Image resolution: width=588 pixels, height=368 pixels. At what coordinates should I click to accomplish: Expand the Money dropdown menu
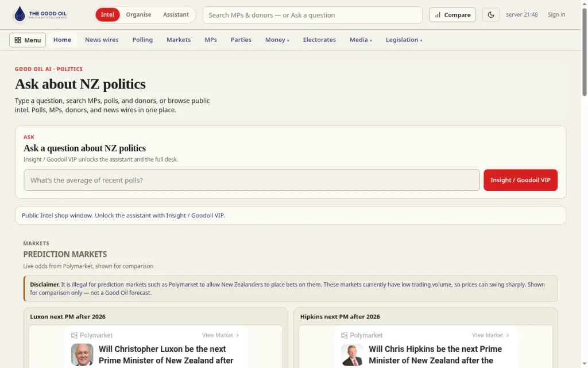point(277,40)
